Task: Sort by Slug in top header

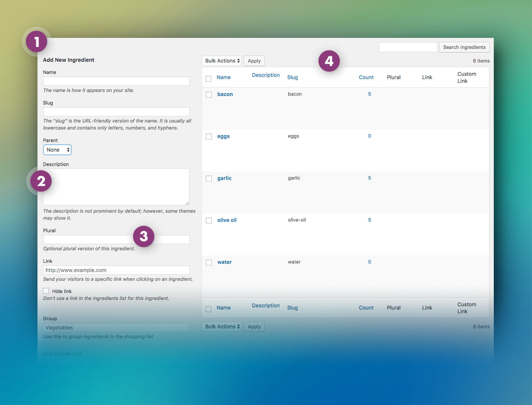Action: 293,77
